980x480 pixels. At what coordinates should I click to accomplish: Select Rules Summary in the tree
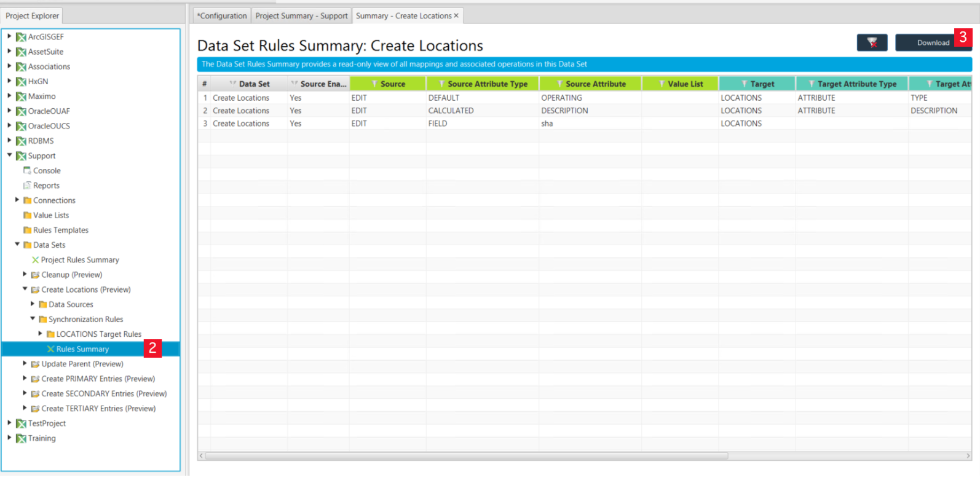(x=82, y=349)
